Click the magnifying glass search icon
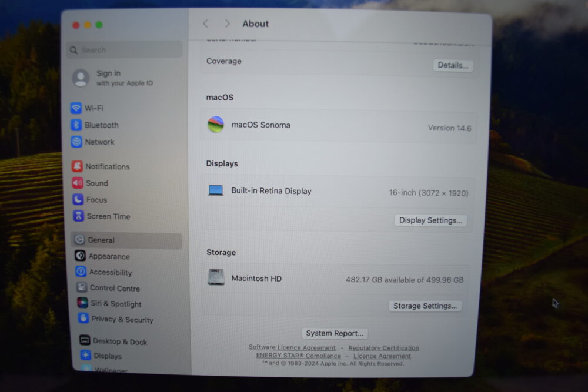 [x=73, y=50]
